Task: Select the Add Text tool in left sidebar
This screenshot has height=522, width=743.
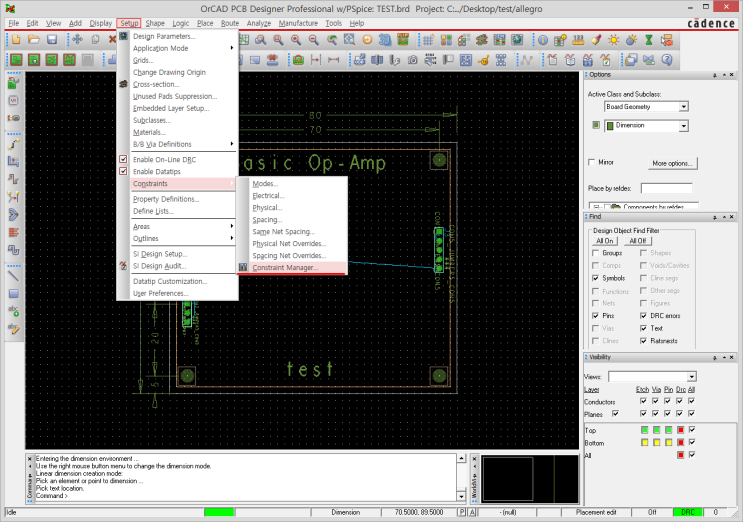Action: [14, 311]
